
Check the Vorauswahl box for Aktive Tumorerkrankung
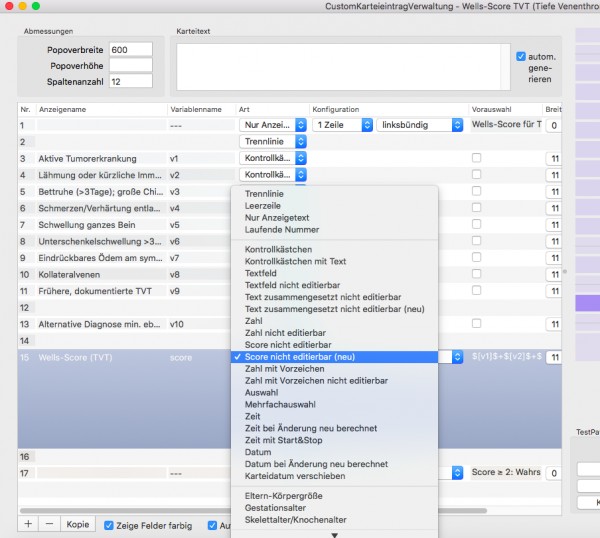pyautogui.click(x=476, y=158)
